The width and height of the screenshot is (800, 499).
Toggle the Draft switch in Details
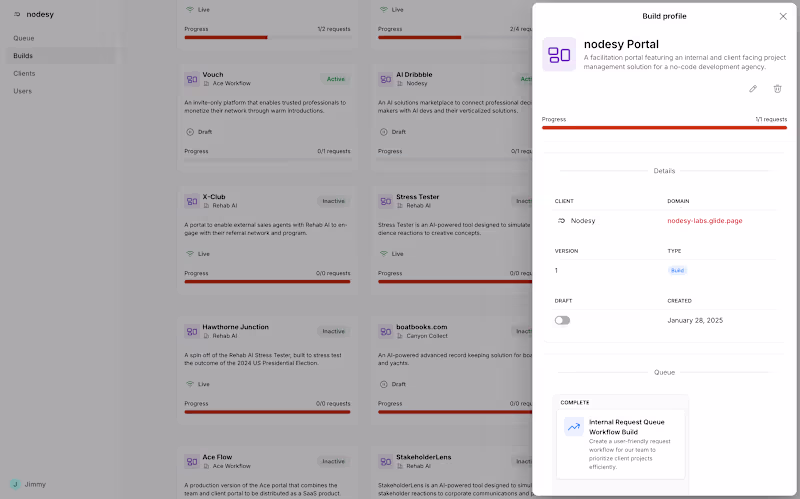(562, 320)
